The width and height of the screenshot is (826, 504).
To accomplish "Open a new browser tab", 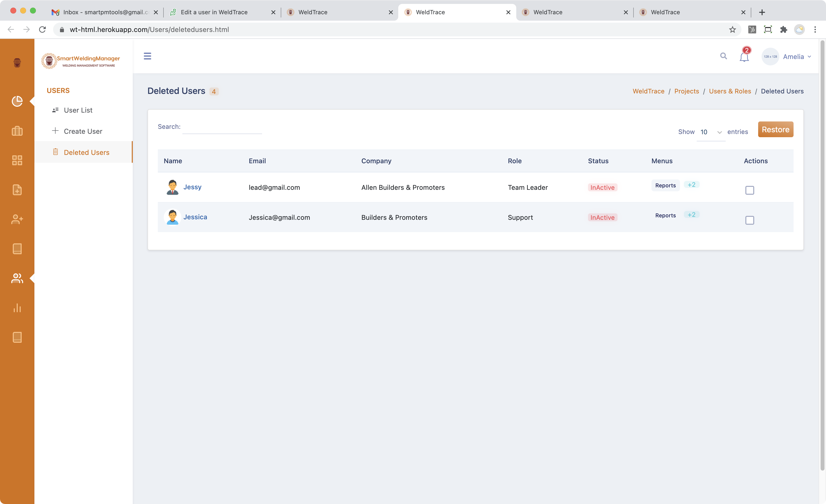I will (762, 12).
